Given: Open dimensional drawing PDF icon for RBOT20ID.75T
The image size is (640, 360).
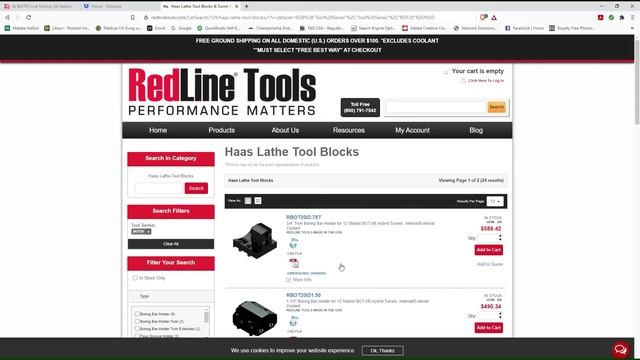Looking at the screenshot, I should click(294, 264).
